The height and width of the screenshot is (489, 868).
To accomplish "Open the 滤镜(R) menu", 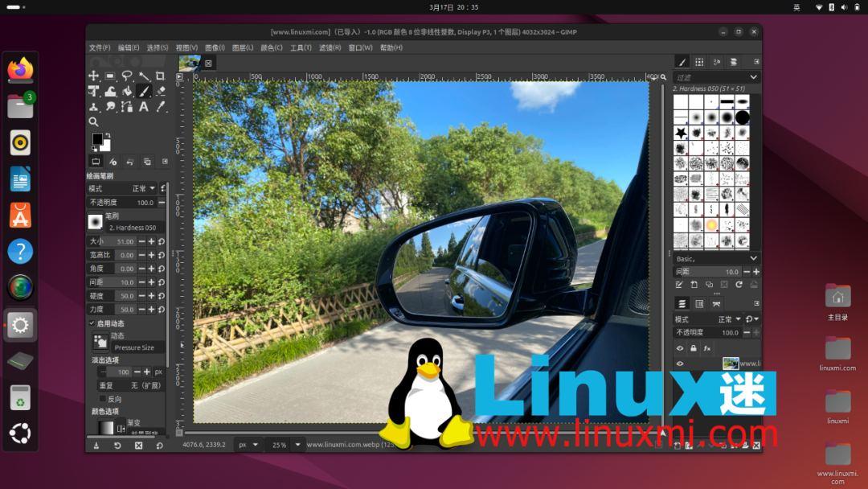I will pyautogui.click(x=330, y=47).
